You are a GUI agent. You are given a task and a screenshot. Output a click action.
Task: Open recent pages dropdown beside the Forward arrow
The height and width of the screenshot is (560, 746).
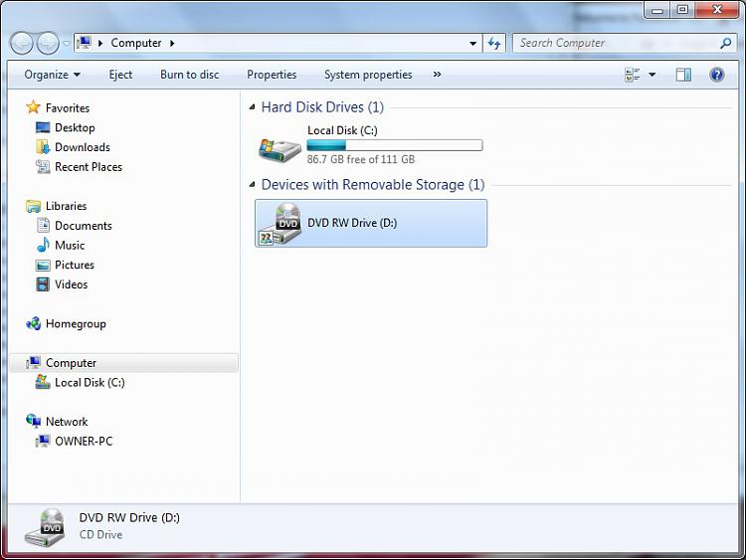point(66,44)
